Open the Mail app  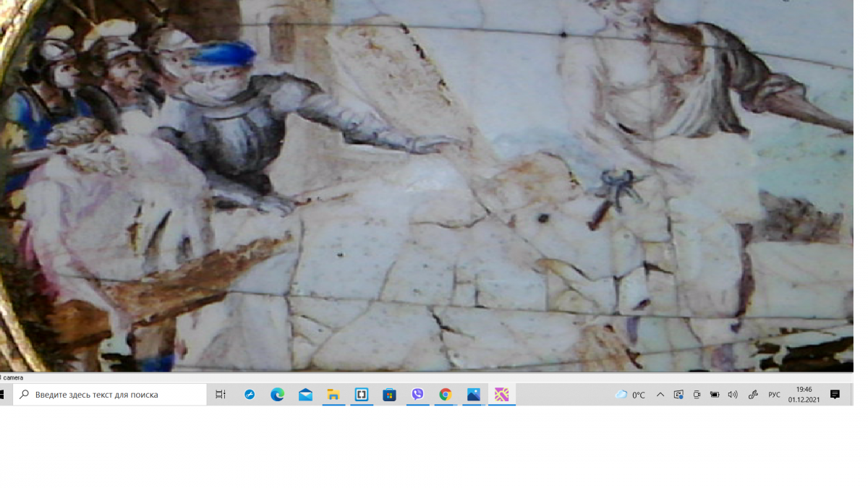pos(305,395)
